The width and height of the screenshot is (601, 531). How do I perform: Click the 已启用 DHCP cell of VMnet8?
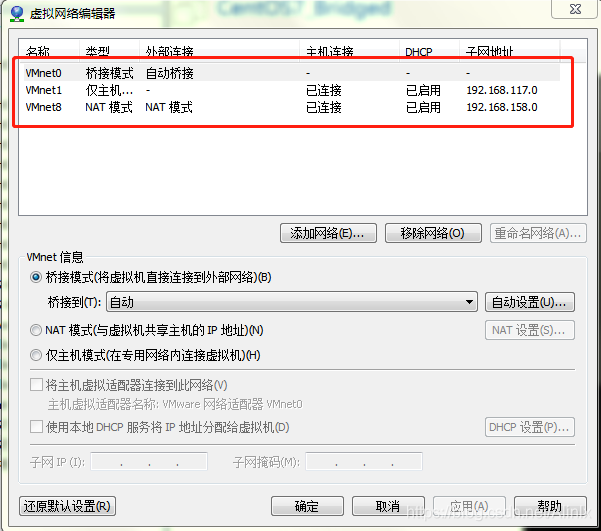(423, 107)
